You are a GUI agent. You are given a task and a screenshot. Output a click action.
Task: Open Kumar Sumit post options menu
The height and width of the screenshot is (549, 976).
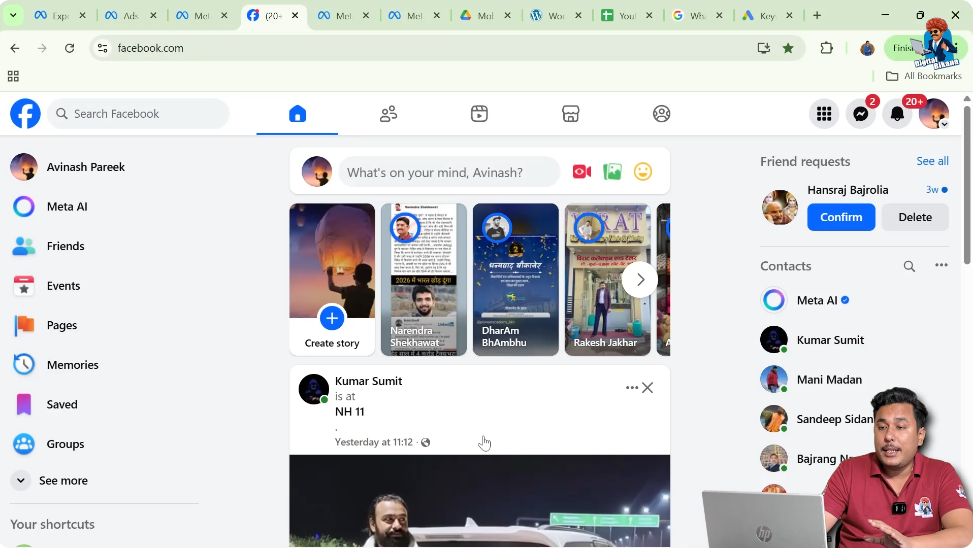[631, 388]
